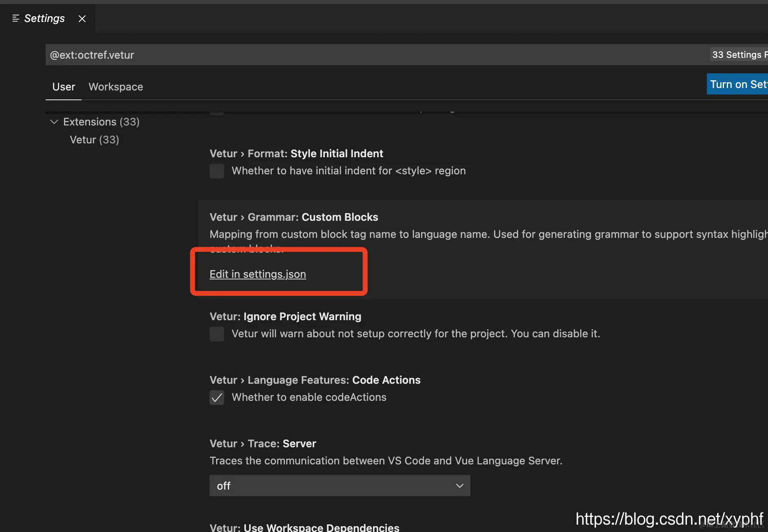Click the Use Workspace Dependencies title
768x532 pixels.
pos(305,527)
